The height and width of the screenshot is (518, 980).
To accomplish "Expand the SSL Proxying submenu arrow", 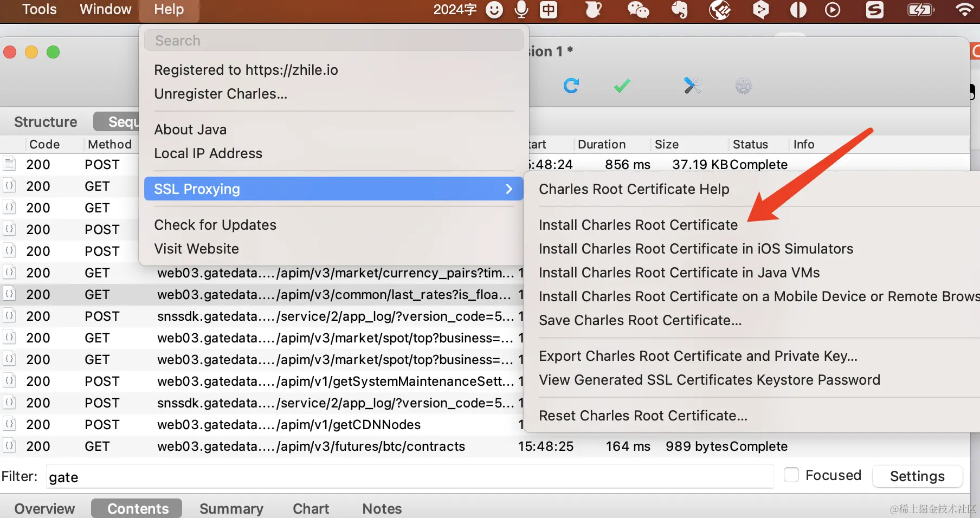I will click(x=509, y=189).
